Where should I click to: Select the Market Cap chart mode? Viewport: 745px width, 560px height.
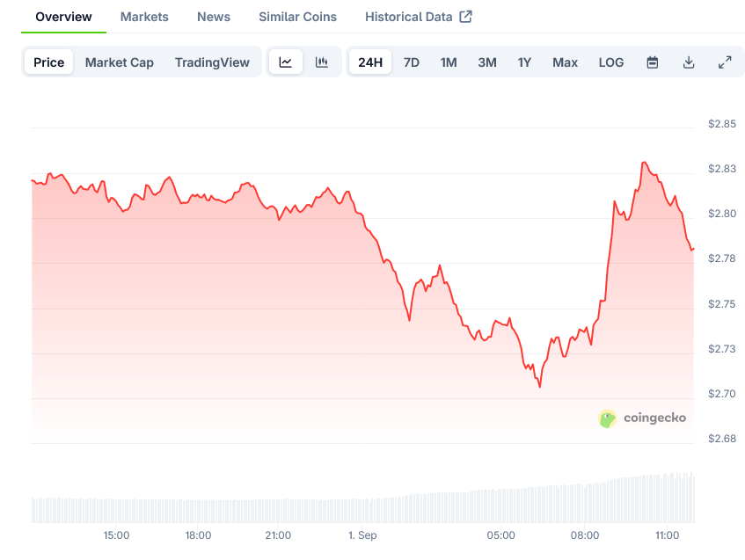point(120,62)
